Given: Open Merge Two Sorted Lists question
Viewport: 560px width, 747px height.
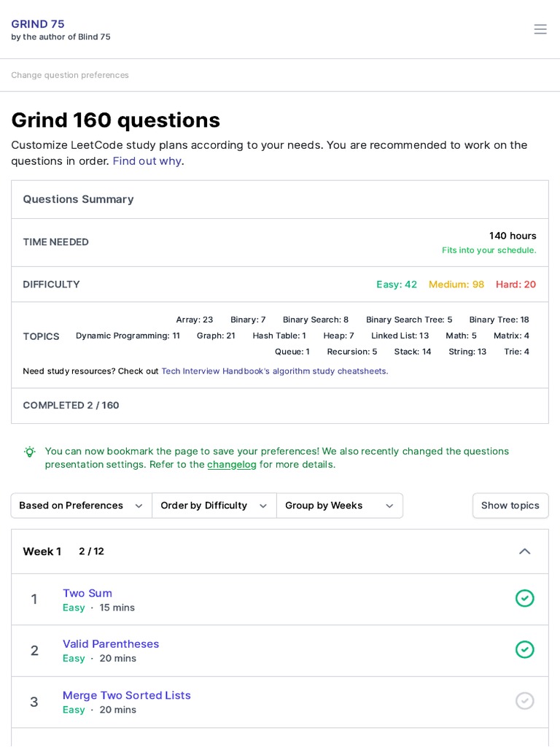Looking at the screenshot, I should (x=127, y=695).
